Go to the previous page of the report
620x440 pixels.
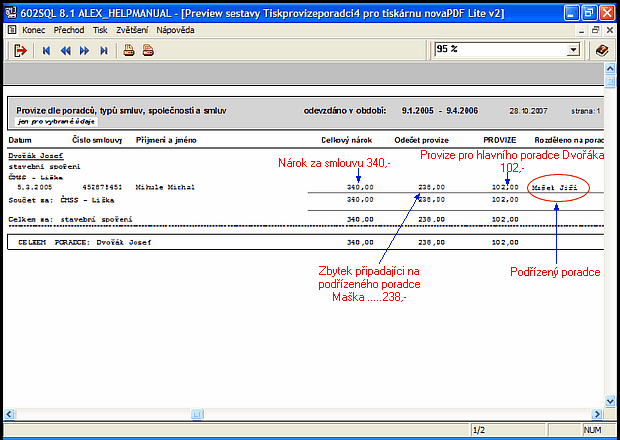tap(65, 50)
